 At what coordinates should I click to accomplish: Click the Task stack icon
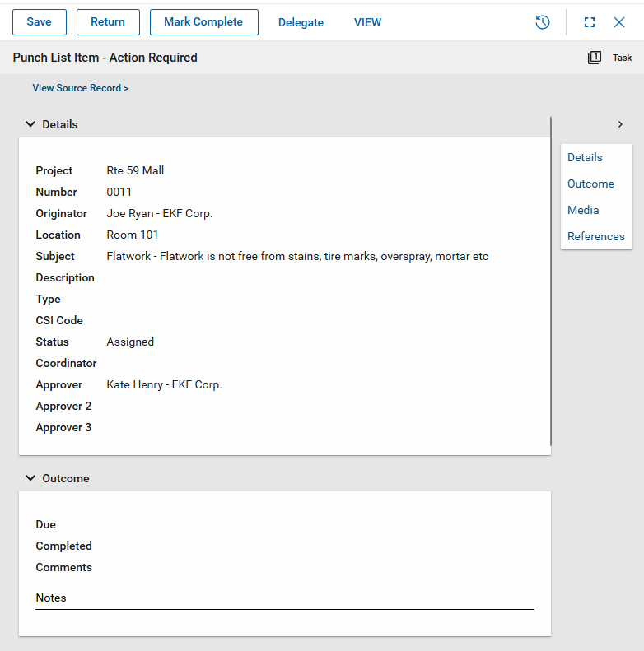coord(595,58)
